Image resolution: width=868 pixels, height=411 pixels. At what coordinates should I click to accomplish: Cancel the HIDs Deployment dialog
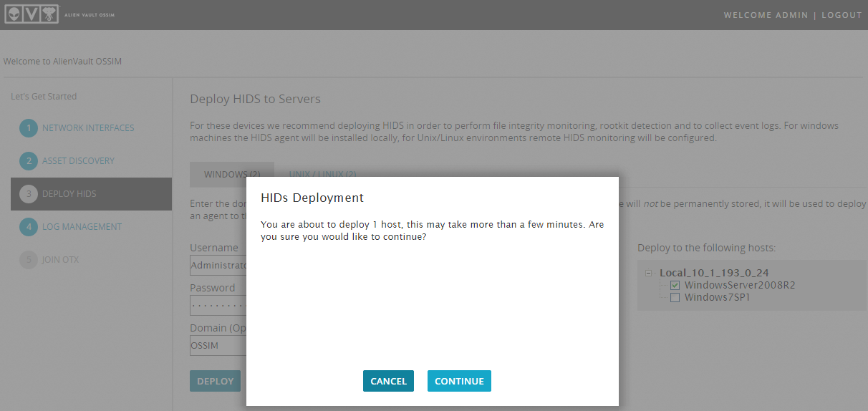(x=388, y=381)
